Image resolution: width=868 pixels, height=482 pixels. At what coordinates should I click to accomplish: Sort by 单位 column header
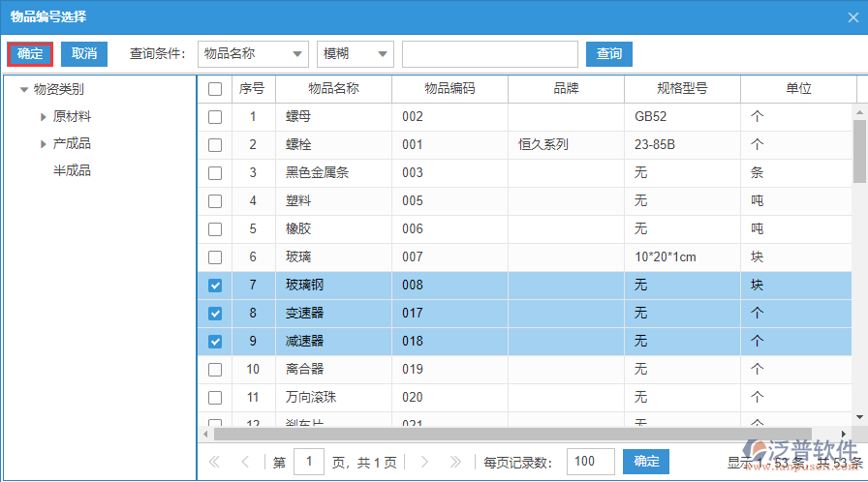pos(799,89)
